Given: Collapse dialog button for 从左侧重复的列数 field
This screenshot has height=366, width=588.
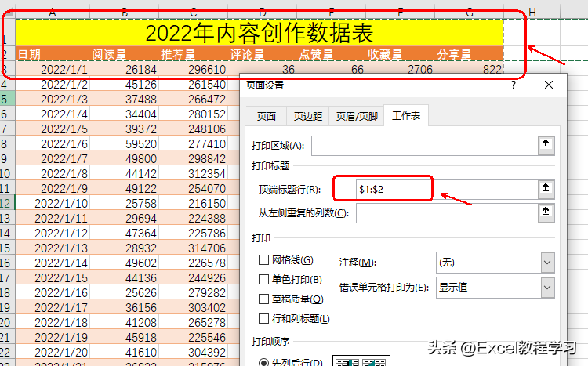Looking at the screenshot, I should coord(546,212).
